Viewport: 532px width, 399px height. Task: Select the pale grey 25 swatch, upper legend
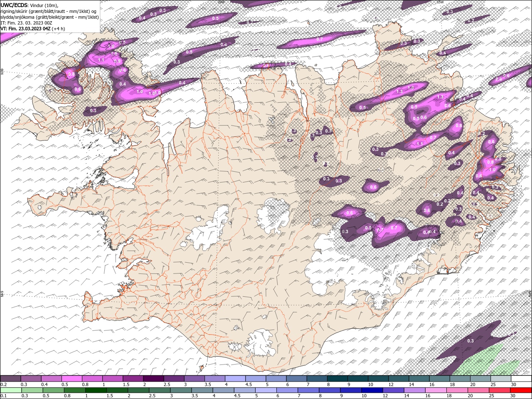(501, 379)
